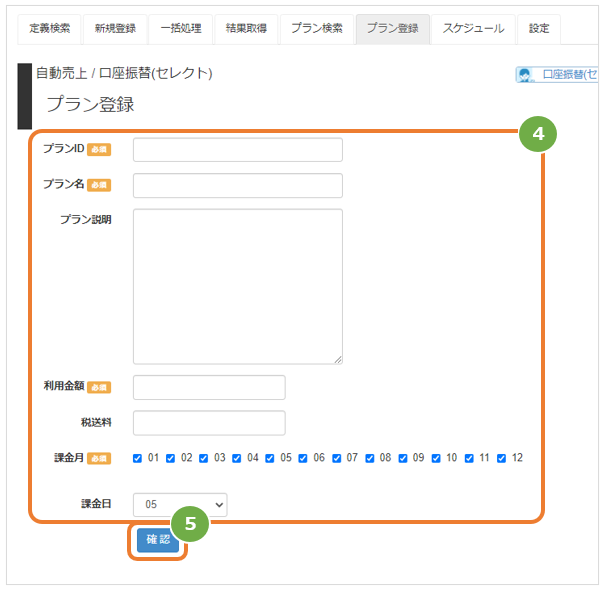Focus the 税送料 input field
This screenshot has height=590, width=605.
209,423
